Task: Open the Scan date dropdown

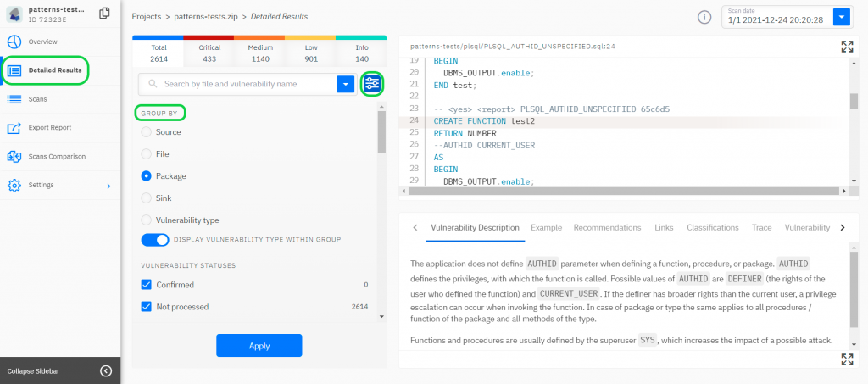Action: click(786, 17)
